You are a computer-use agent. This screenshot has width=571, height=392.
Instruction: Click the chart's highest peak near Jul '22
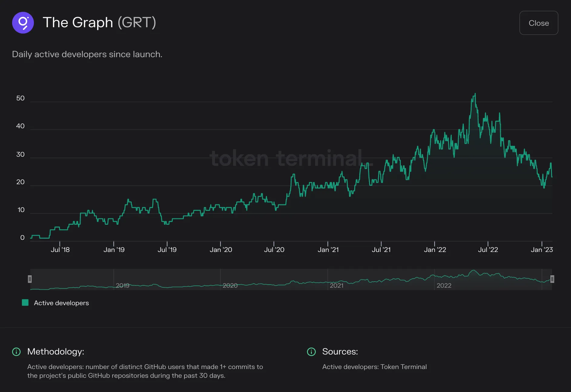tap(475, 94)
